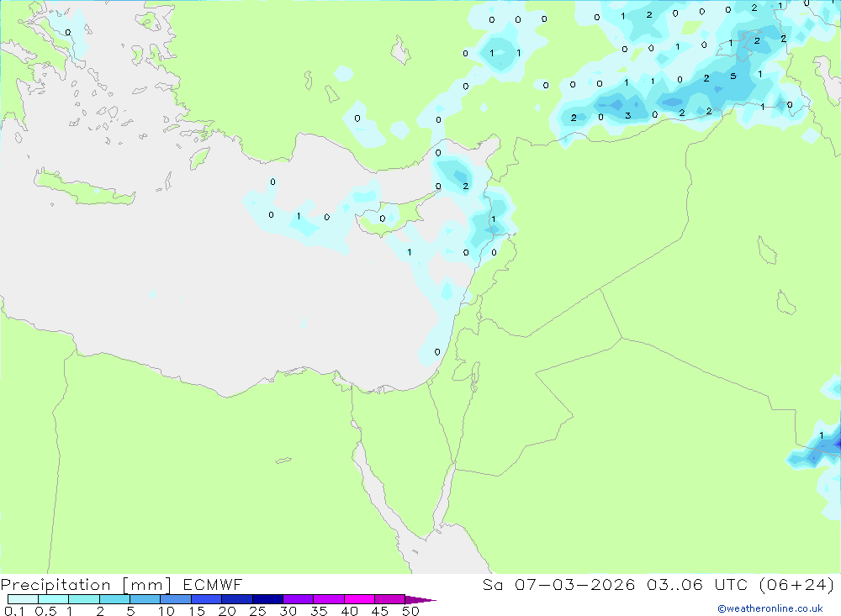Click the 20–25 mm dark blue swatch
This screenshot has height=616, width=841.
coord(236,599)
